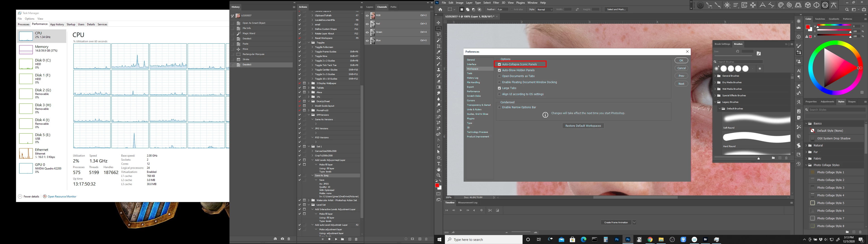Viewport: 868px width, 244px height.
Task: Open the Filter menu
Action: pos(496,3)
